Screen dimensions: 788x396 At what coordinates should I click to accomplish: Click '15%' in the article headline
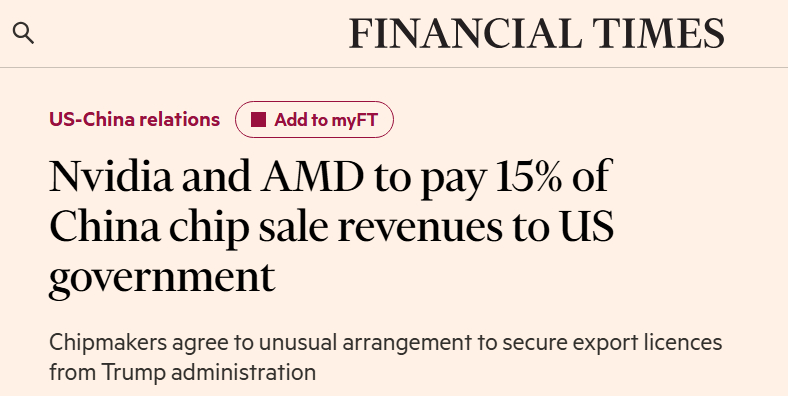[x=529, y=176]
